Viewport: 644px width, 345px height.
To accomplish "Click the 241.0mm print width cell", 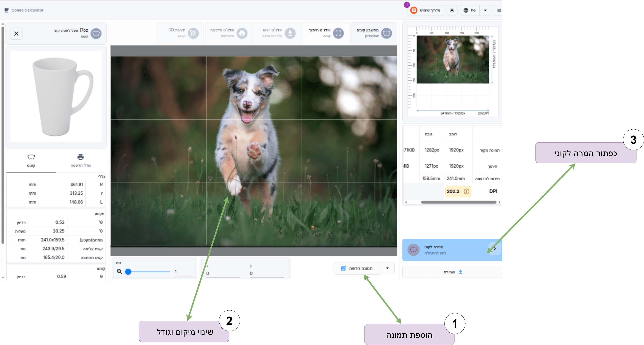I will [456, 178].
